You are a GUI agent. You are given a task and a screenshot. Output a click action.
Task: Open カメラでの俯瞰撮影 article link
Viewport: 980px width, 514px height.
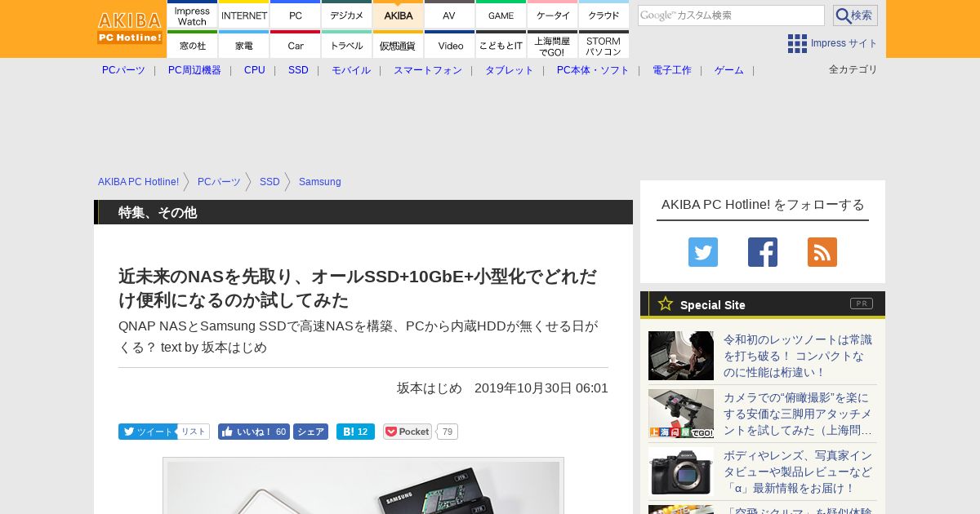point(798,414)
